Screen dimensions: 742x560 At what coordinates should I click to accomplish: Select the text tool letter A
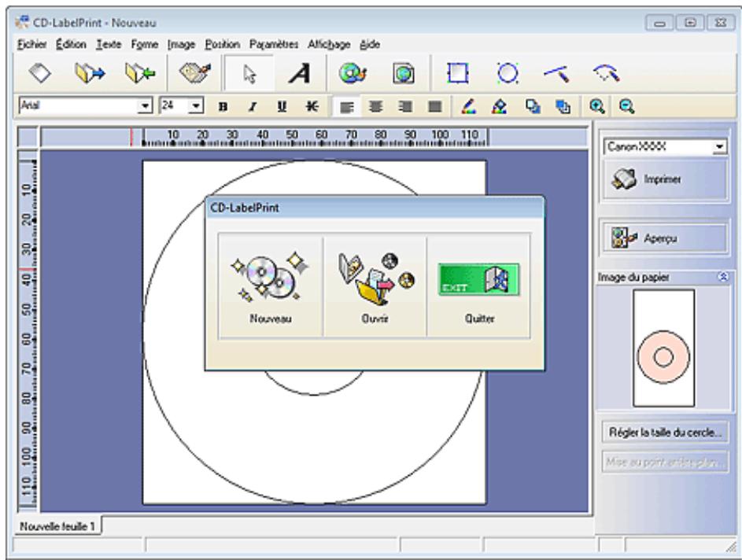300,74
